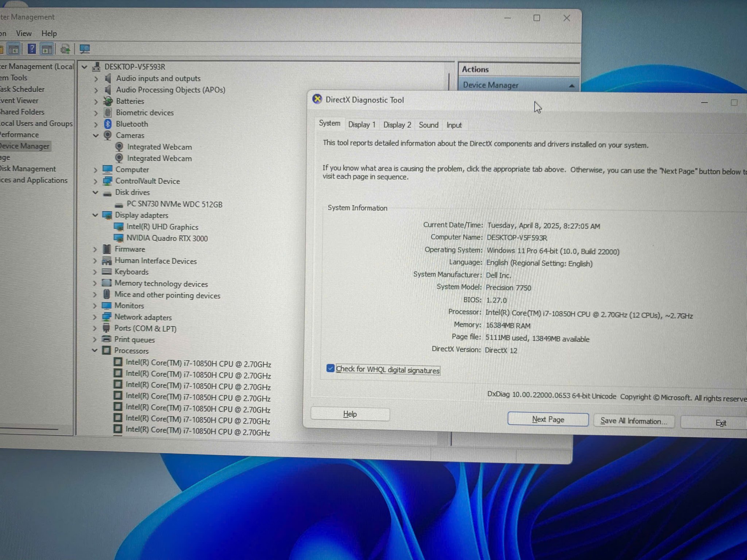The width and height of the screenshot is (747, 560).
Task: Select the PC SN730 NVMe disk drive
Action: 174,204
